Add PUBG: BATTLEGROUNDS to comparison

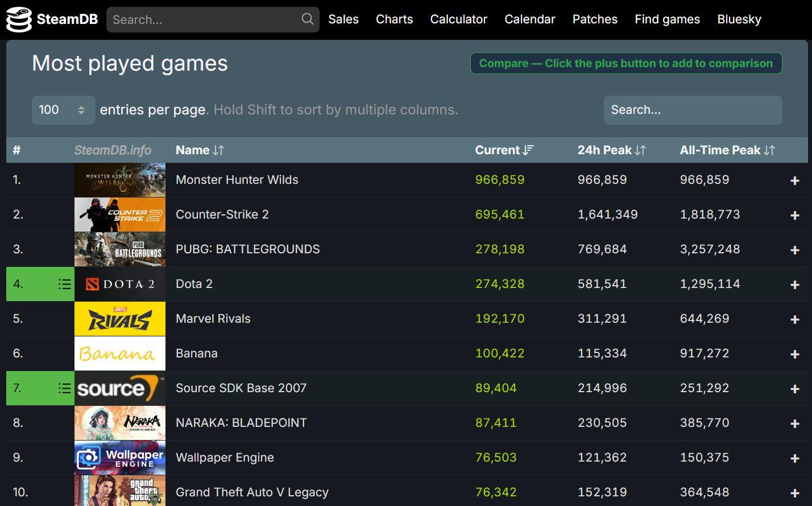(x=794, y=250)
